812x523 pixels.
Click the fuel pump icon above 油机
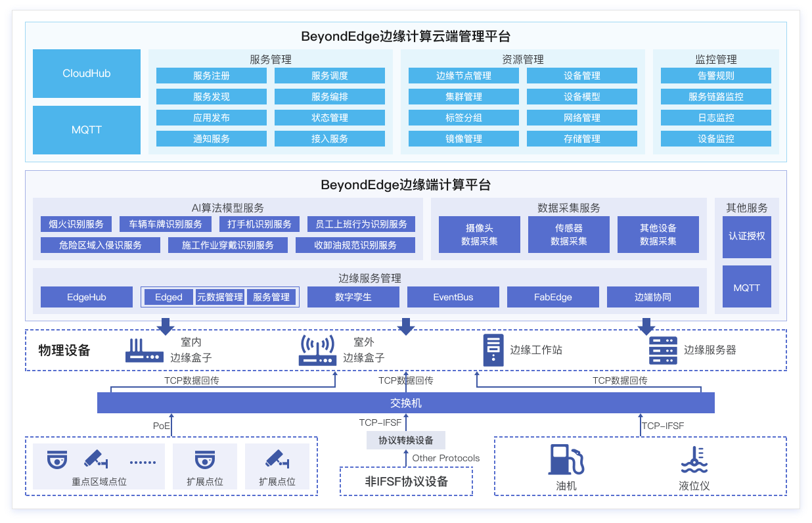566,460
